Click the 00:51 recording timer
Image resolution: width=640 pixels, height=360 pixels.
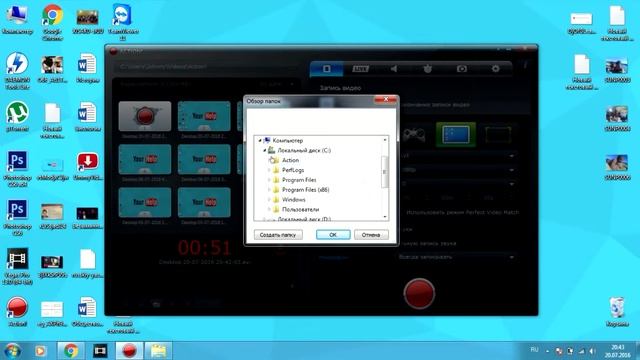point(204,247)
